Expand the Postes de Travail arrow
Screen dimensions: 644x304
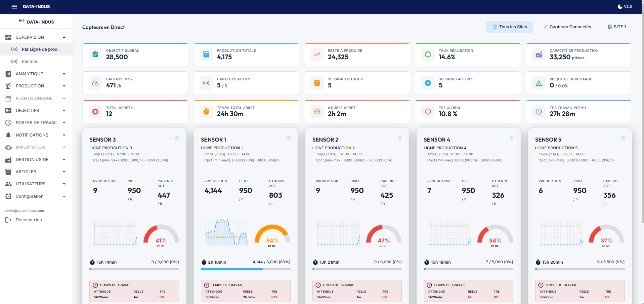pyautogui.click(x=64, y=123)
